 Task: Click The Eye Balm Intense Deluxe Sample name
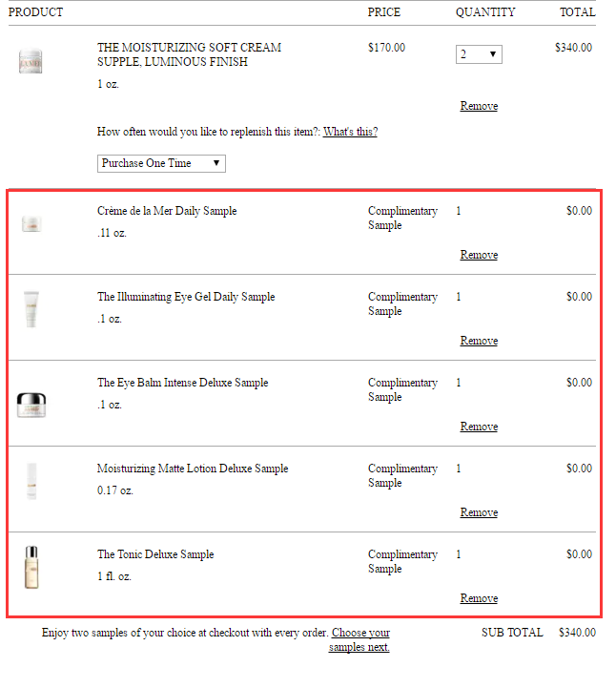click(x=182, y=383)
